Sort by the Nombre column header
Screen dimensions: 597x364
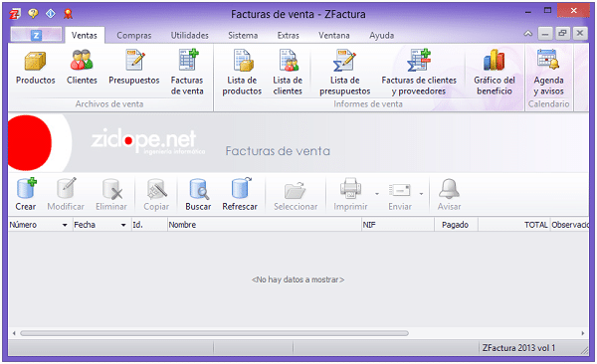265,225
